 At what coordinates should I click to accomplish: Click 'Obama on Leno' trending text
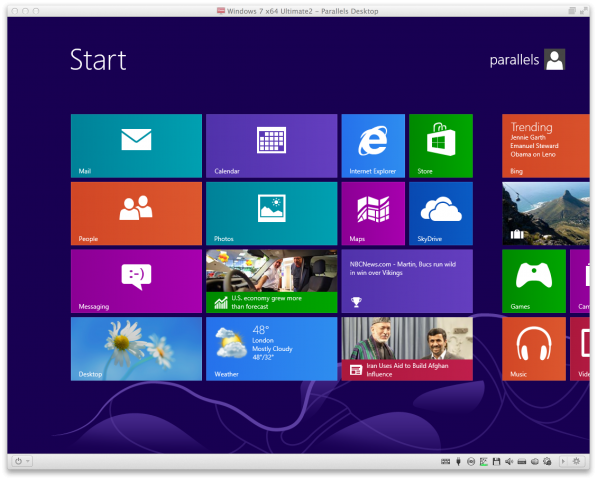[533, 154]
